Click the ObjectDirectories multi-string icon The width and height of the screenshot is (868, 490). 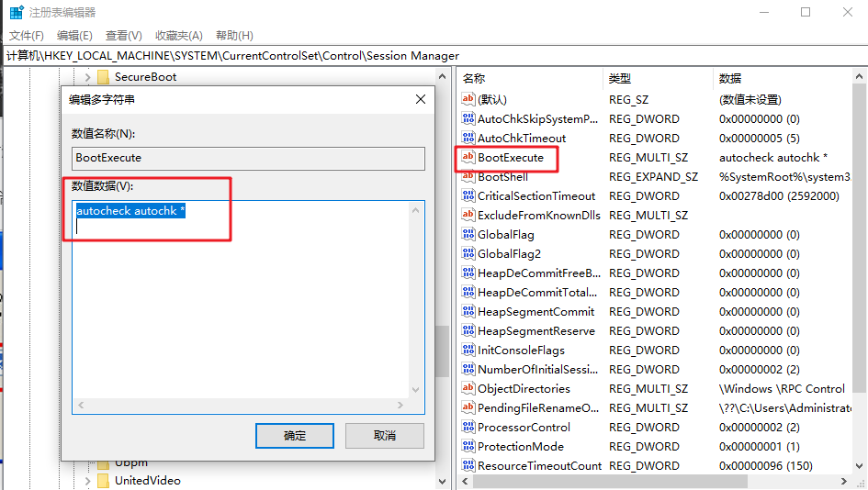pos(468,389)
